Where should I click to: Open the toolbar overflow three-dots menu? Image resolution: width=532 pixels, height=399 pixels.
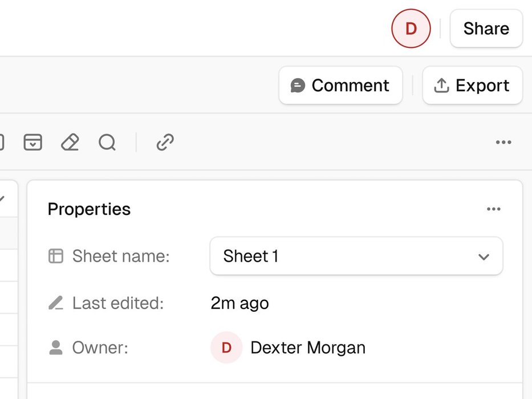coord(503,142)
